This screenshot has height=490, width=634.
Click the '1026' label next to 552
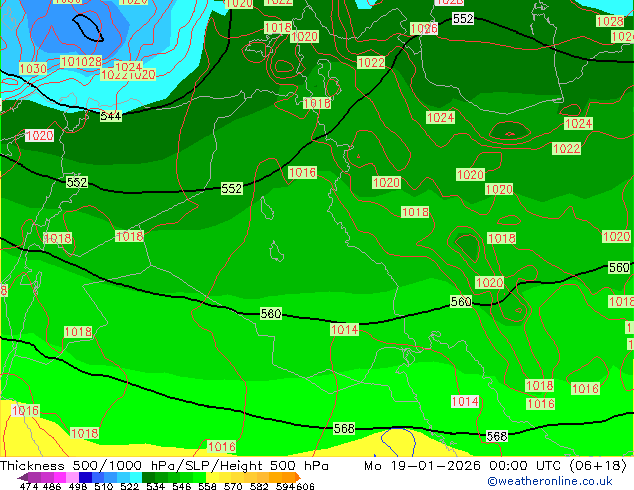(x=424, y=28)
